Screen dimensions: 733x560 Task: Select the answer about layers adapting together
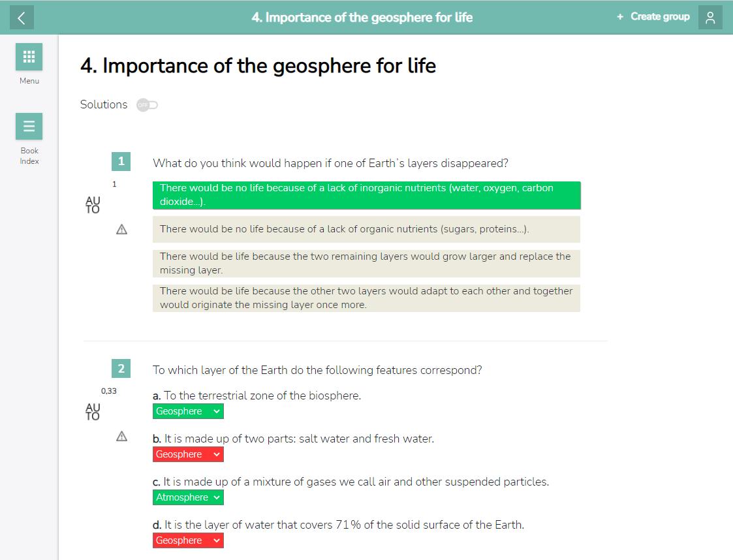click(366, 298)
